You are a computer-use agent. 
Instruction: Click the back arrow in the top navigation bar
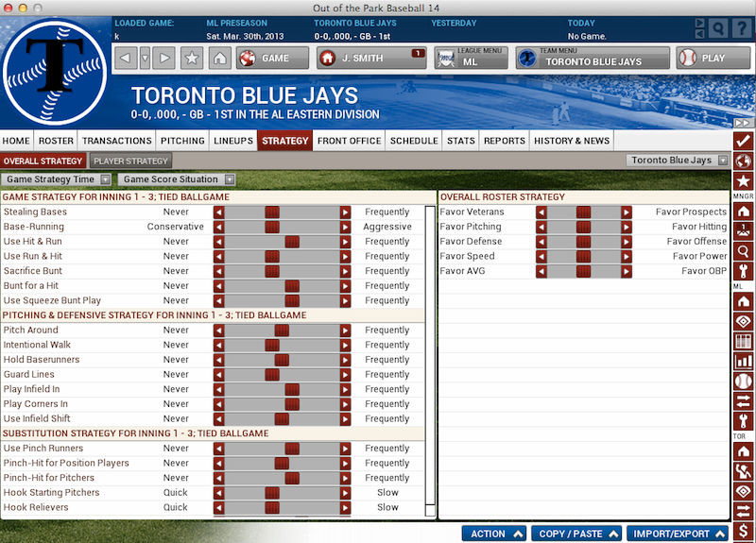click(x=126, y=59)
